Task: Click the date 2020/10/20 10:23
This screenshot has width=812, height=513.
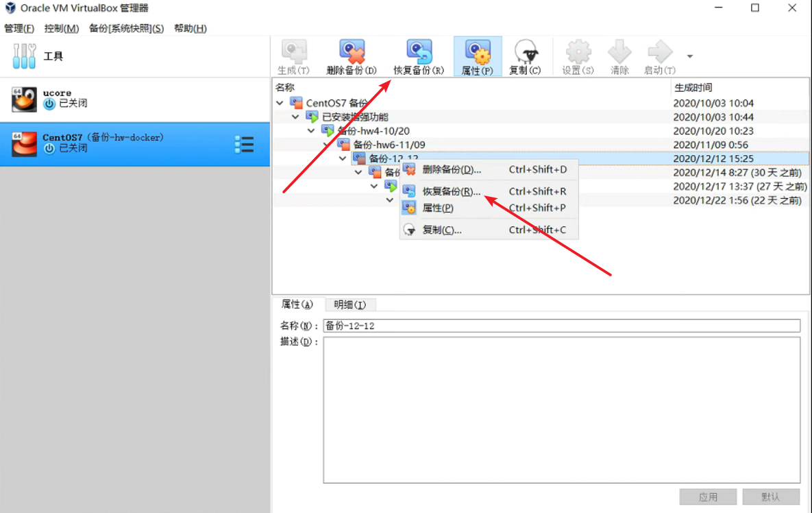Action: click(713, 131)
